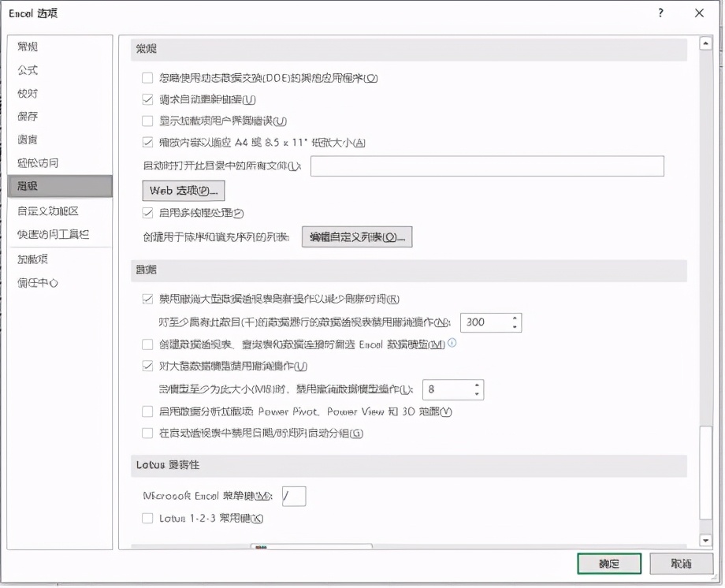Uncheck the scale content for A4 or 8.5 x 11" checkbox

pos(147,142)
